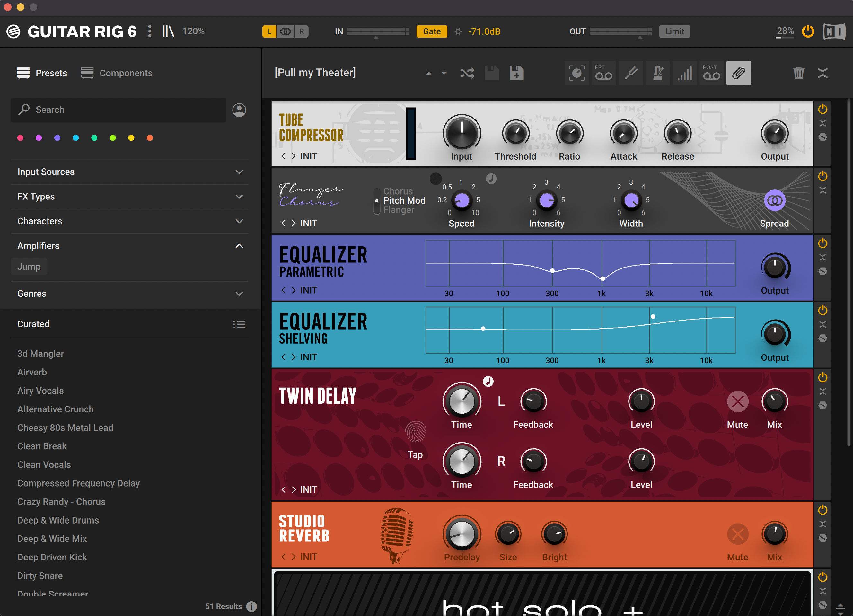Bypass the Studio Reverb power button
This screenshot has height=616, width=853.
click(823, 510)
